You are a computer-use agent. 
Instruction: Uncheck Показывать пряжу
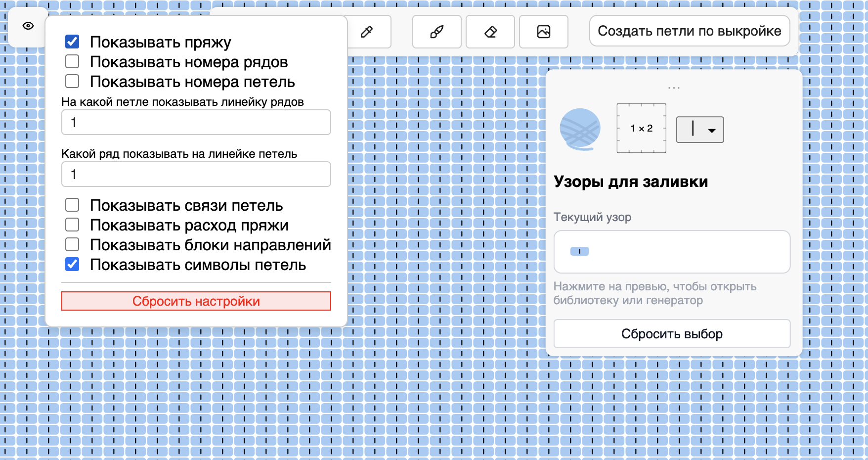[72, 41]
